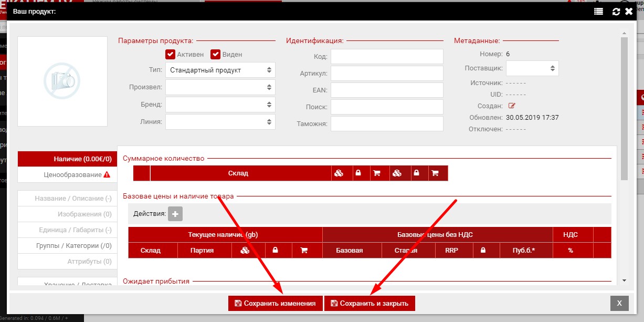Toggle the Активен checkbox
The image size is (644, 322).
[x=170, y=54]
